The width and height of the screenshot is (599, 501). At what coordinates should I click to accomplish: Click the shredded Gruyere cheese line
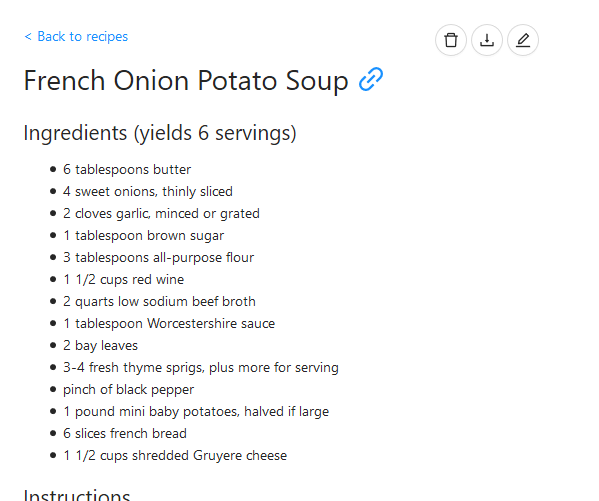pyautogui.click(x=175, y=456)
